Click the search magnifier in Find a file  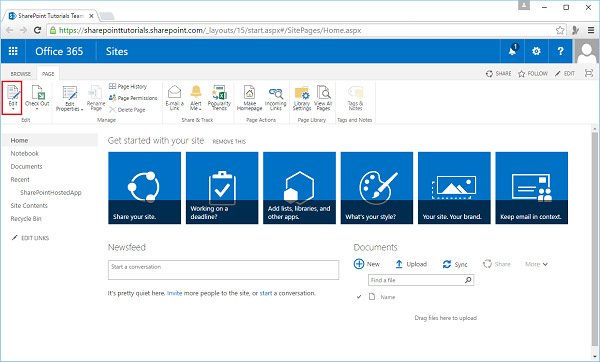pyautogui.click(x=468, y=280)
